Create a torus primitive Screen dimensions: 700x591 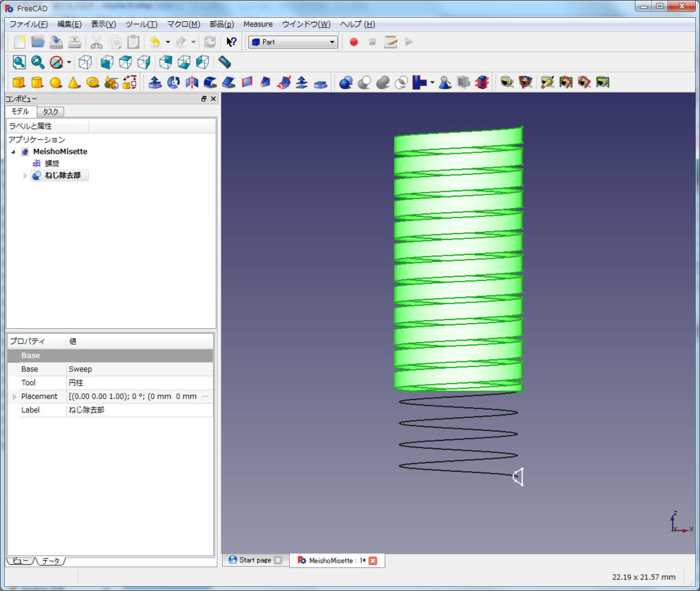tap(92, 82)
